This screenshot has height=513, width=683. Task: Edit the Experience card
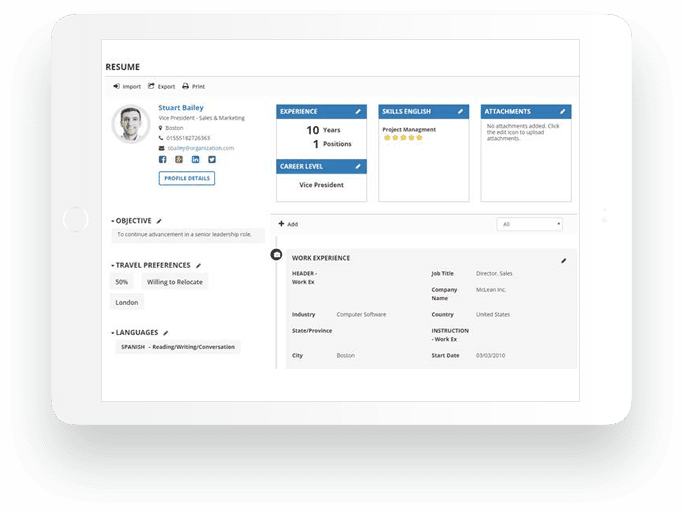point(358,111)
